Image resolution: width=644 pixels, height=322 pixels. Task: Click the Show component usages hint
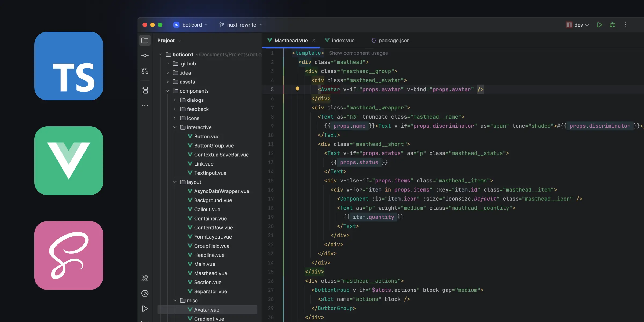358,53
